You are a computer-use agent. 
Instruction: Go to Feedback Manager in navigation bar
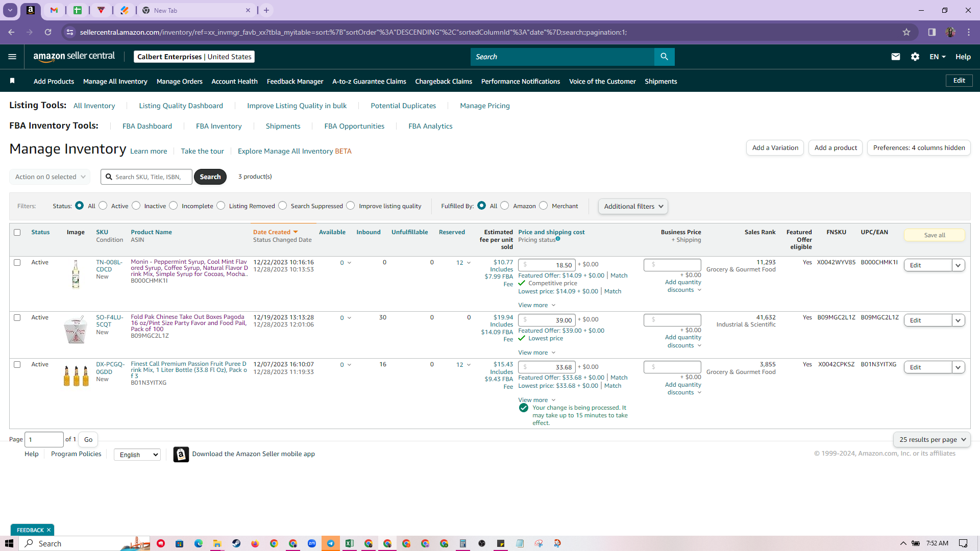click(295, 81)
